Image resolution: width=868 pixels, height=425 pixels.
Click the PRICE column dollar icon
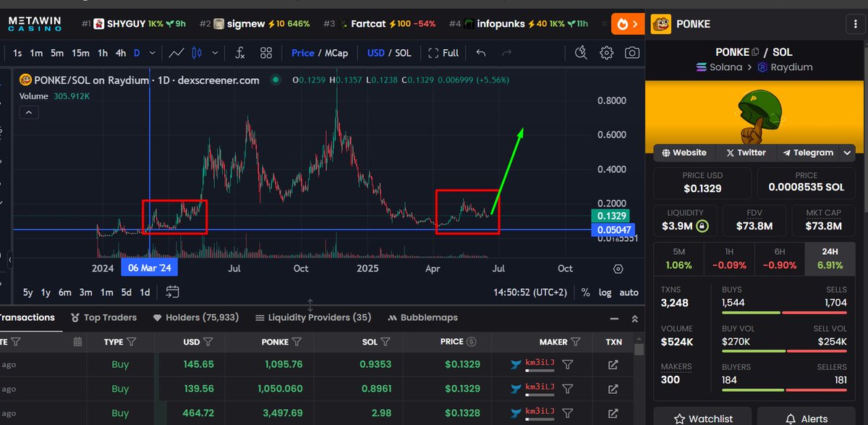(x=472, y=342)
